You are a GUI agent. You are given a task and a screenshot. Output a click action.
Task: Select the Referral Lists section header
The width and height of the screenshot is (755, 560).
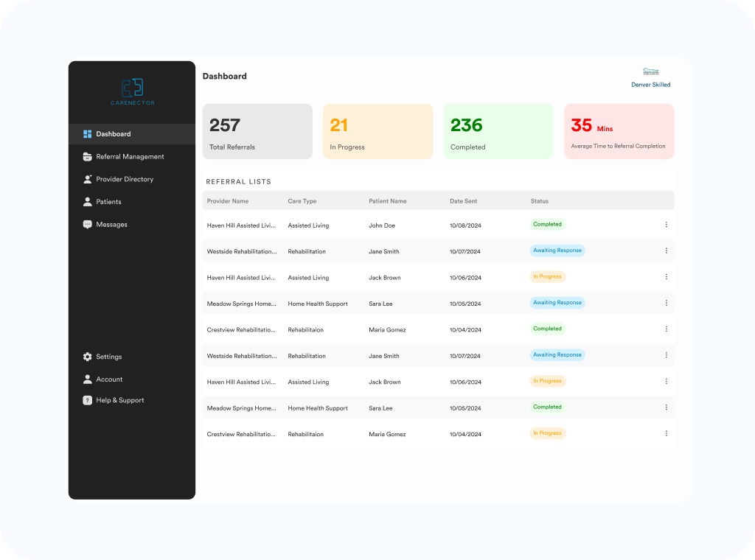click(x=237, y=181)
